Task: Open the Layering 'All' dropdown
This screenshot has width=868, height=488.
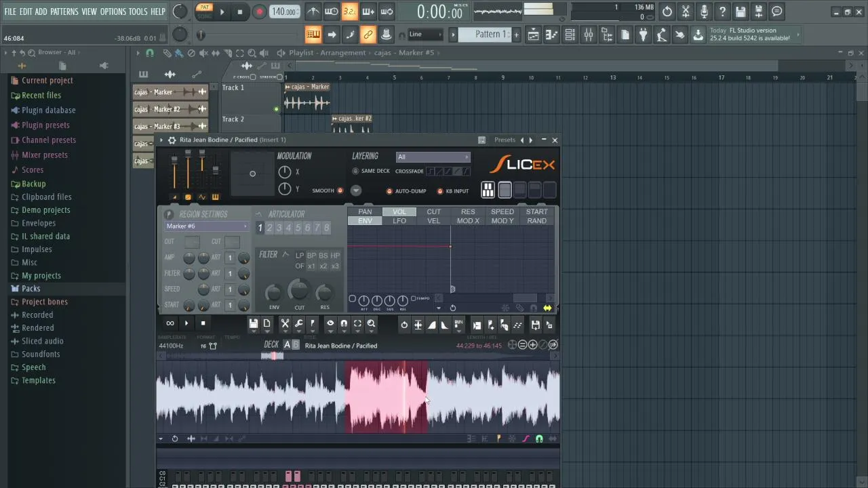Action: [x=433, y=157]
